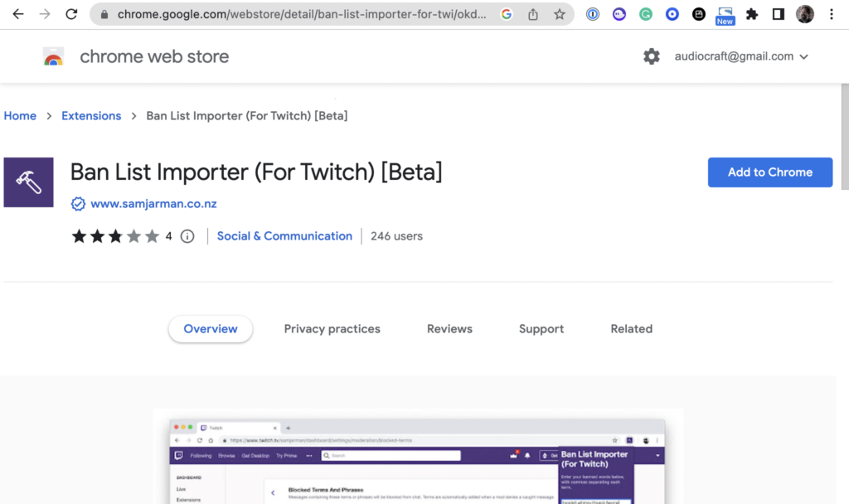Viewport: 849px width, 504px height.
Task: Open the Grammarly extension icon
Action: point(645,15)
